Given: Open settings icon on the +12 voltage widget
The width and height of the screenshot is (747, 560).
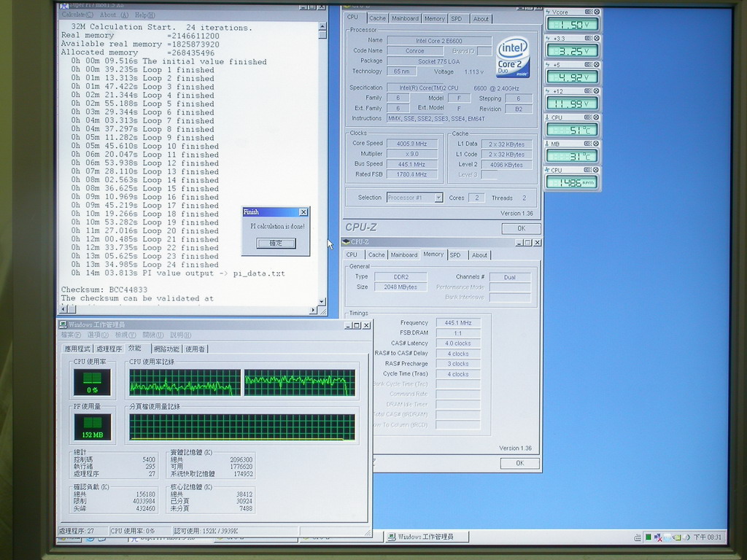Looking at the screenshot, I should tap(589, 91).
